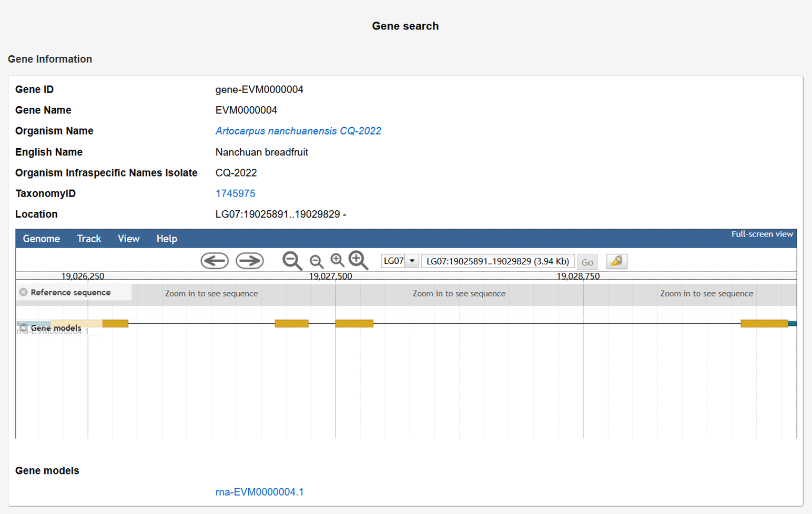Click the location search input field

[x=497, y=261]
